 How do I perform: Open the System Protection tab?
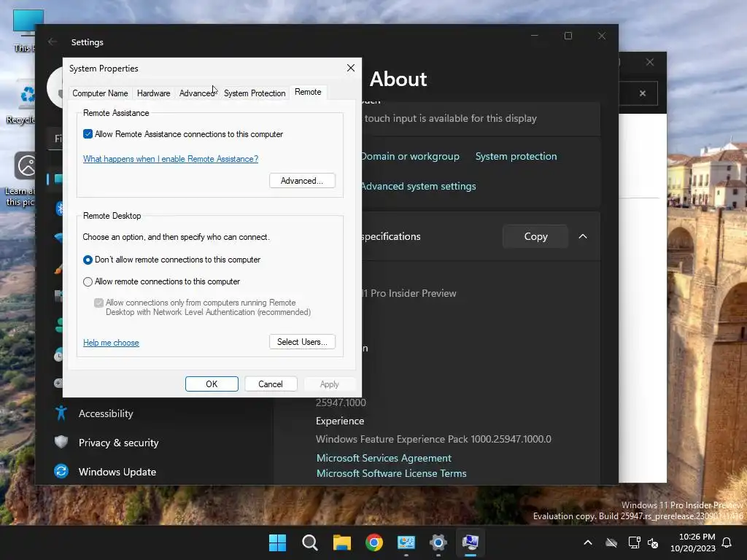click(255, 93)
